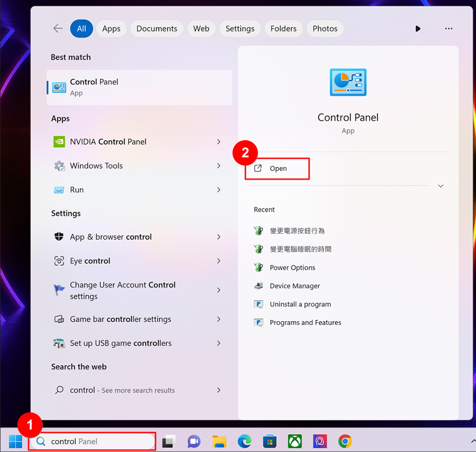
Task: Open the Chat app on taskbar
Action: (194, 442)
